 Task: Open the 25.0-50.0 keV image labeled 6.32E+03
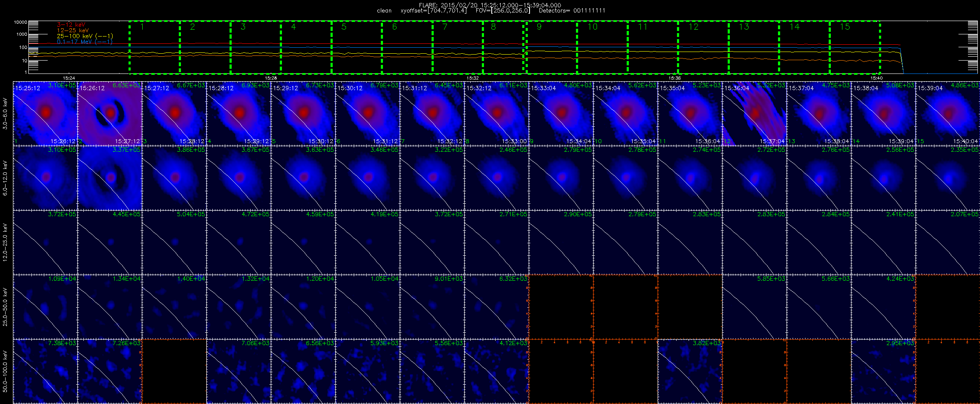[x=496, y=307]
